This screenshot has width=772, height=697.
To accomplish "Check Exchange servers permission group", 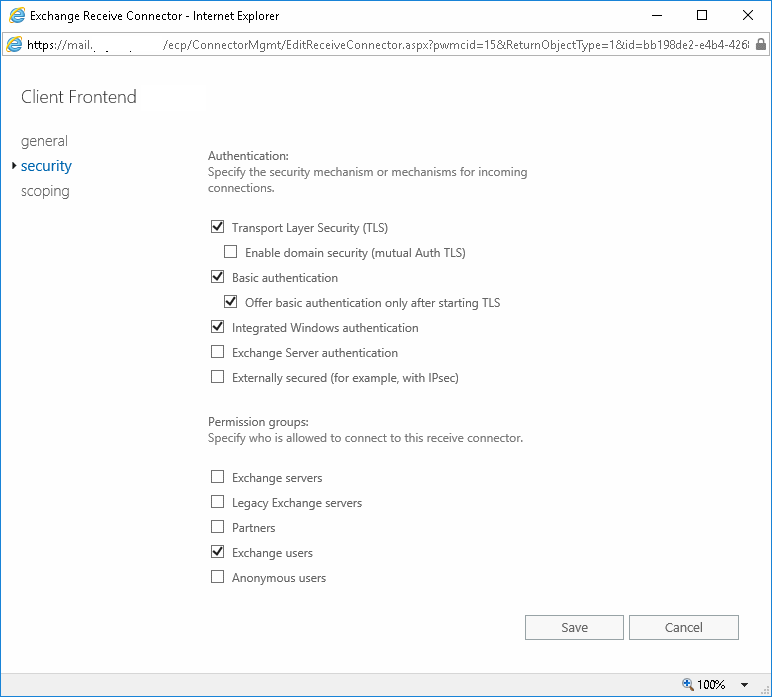I will [218, 477].
